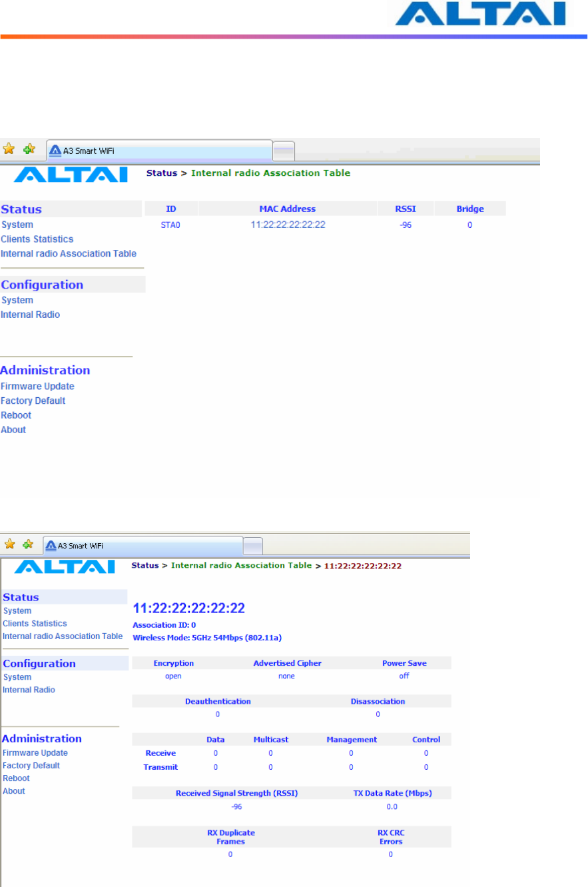Screen dimensions: 588x887
Task: Click Bridge value 0 in STA0 row
Action: (x=469, y=225)
